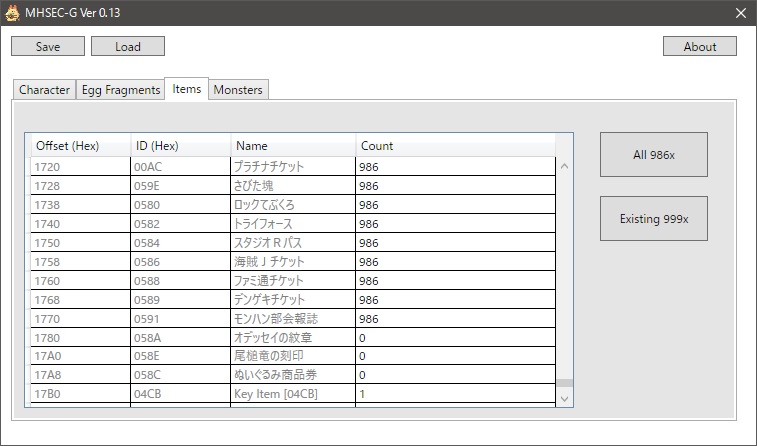Click the ID cell 0591
This screenshot has height=446, width=757.
pyautogui.click(x=181, y=319)
